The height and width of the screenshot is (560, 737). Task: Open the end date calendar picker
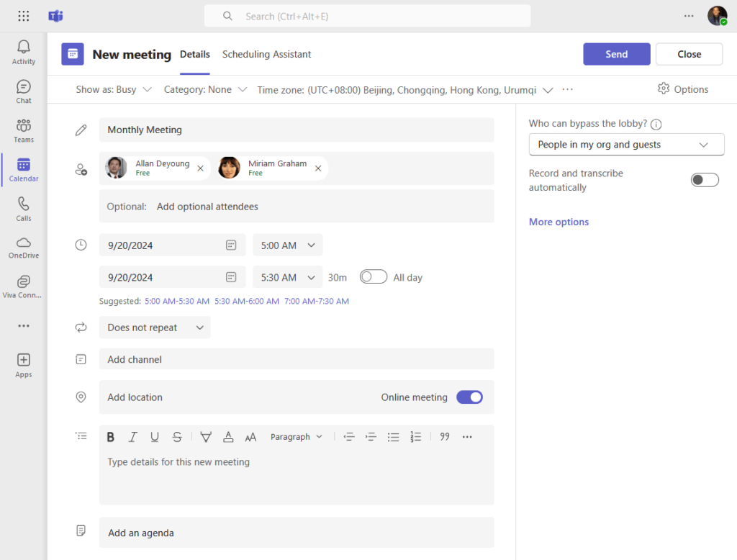click(x=231, y=277)
